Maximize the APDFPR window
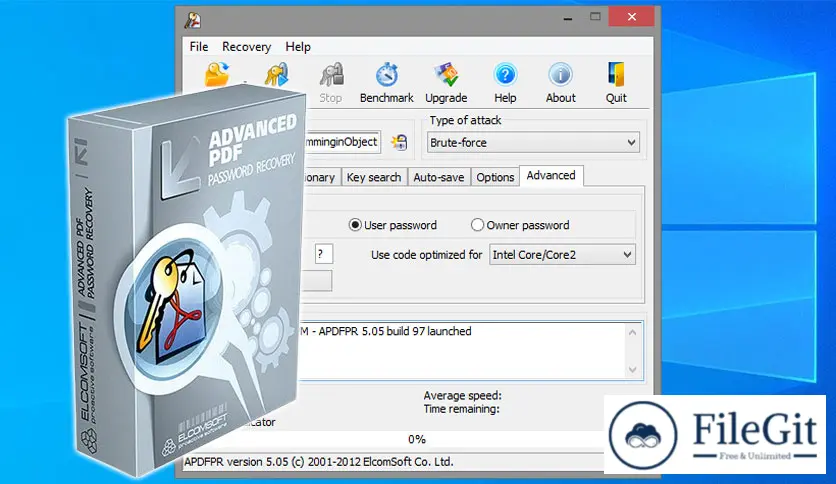Image resolution: width=836 pixels, height=484 pixels. pos(595,18)
